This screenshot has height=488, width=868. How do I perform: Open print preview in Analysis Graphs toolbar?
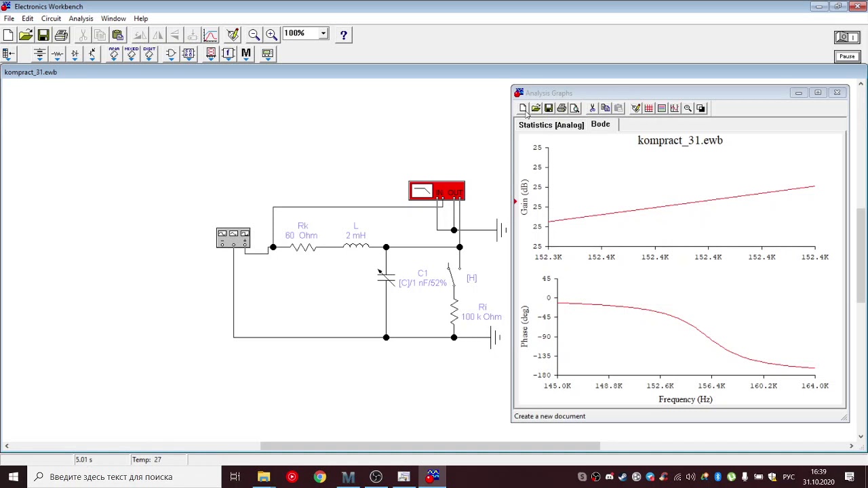574,108
